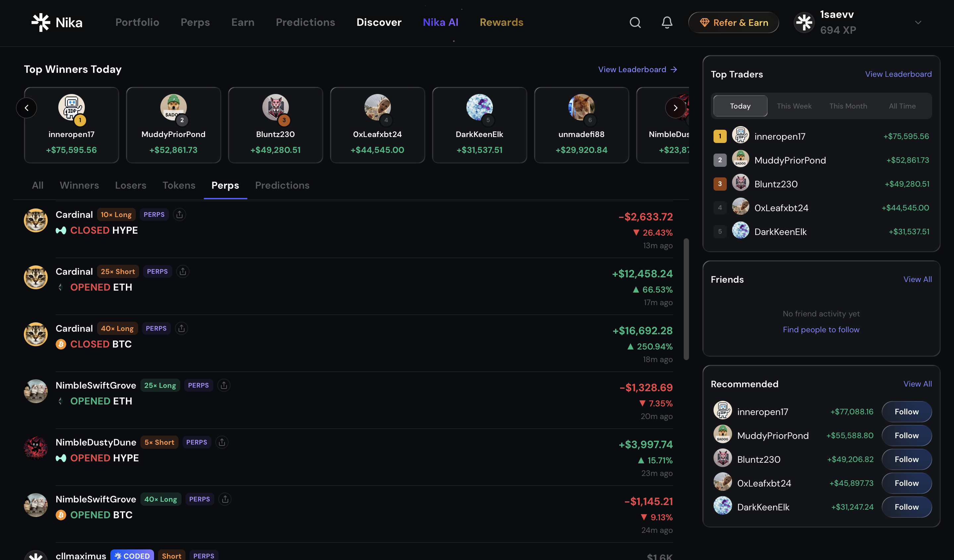Share NimbleSwiftGrove's opened ETH trade
This screenshot has width=954, height=560.
[224, 385]
